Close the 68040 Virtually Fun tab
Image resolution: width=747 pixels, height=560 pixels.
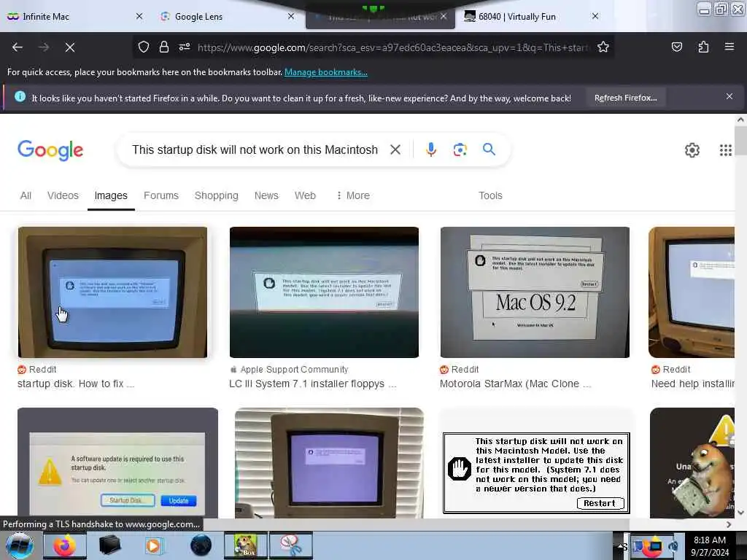[x=595, y=16]
